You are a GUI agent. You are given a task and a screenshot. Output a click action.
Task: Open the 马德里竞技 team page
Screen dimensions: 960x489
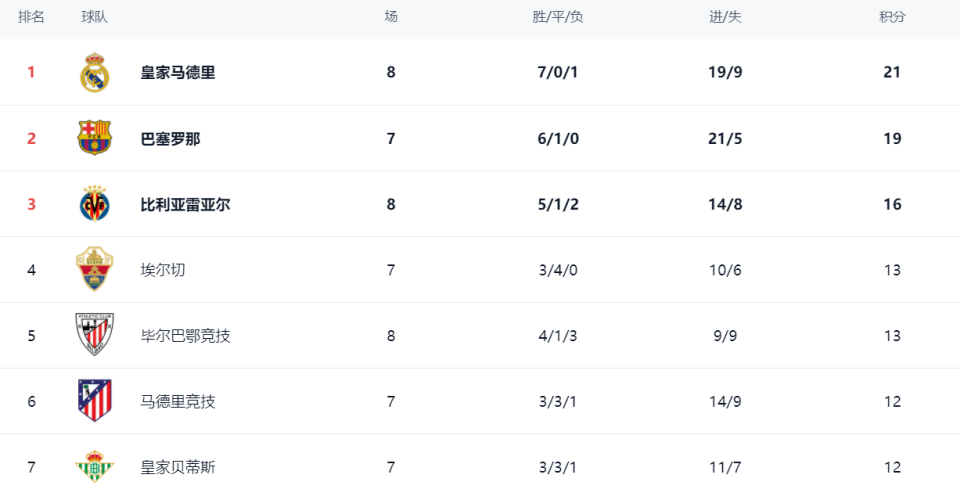178,402
